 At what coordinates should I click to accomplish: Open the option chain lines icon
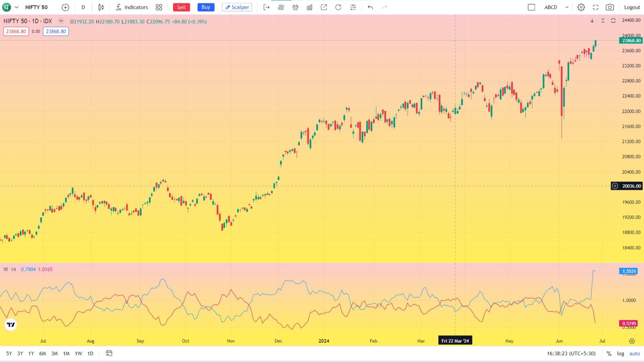(281, 7)
